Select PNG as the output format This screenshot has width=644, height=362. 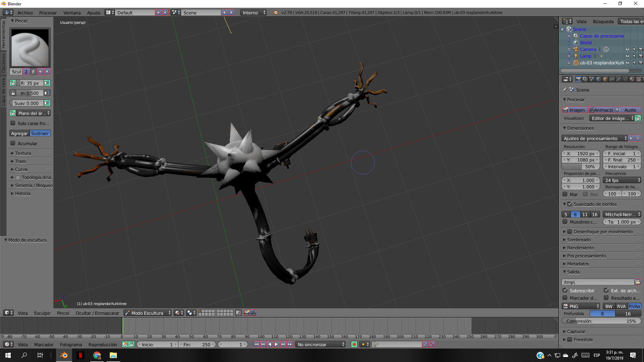581,306
